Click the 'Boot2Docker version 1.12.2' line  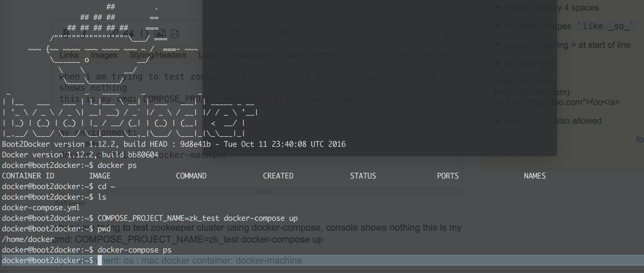[x=174, y=144]
